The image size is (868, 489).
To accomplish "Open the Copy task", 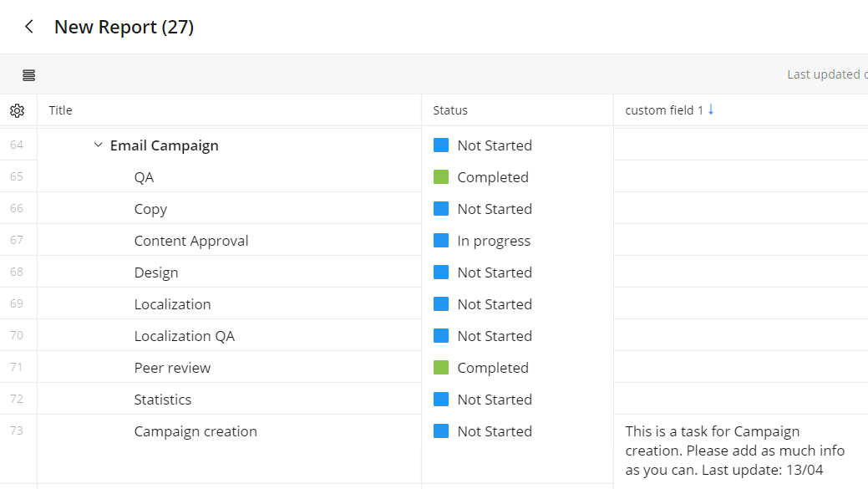I will point(150,209).
